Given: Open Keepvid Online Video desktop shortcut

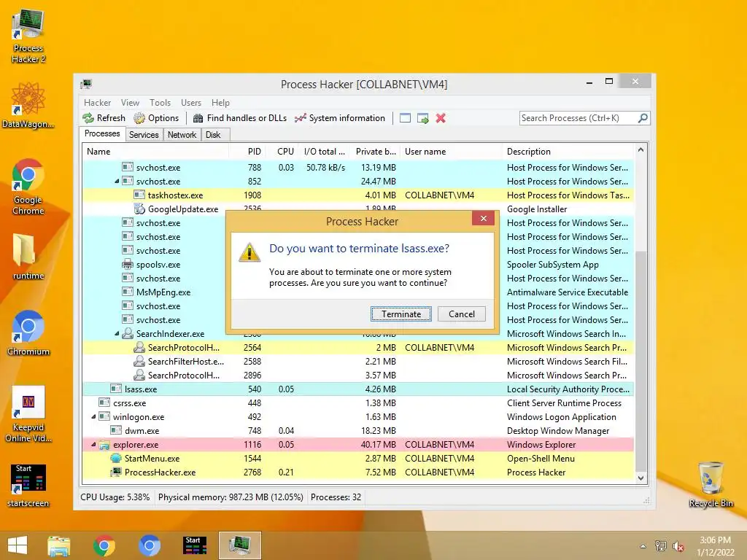Looking at the screenshot, I should [28, 414].
